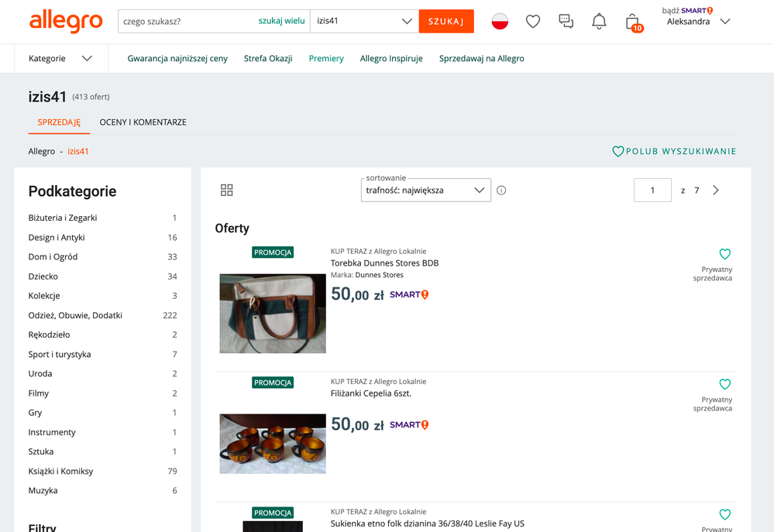Screen dimensions: 774x532
Task: Open Allegro Inspiruje
Action: [x=391, y=58]
